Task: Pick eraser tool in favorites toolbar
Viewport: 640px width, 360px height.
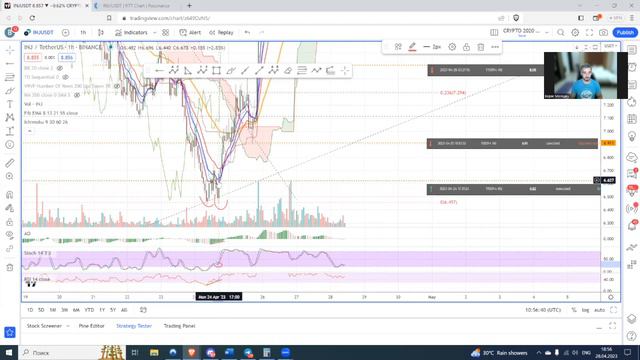Action: pyautogui.click(x=288, y=71)
